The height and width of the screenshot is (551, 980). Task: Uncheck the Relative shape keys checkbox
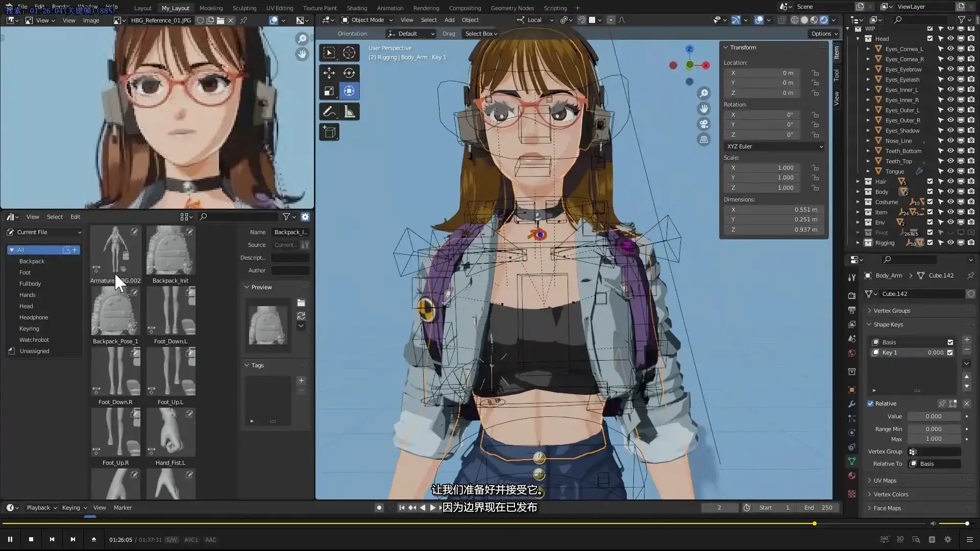point(870,404)
